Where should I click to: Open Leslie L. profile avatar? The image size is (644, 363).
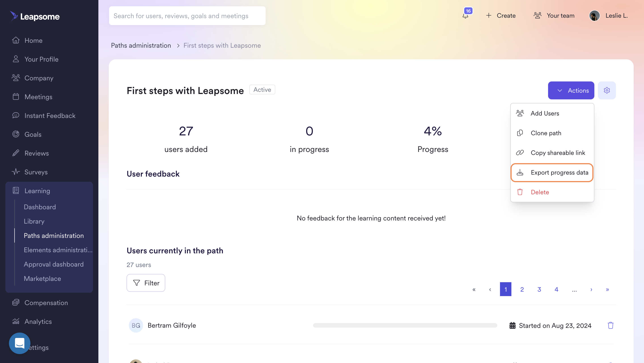point(595,15)
